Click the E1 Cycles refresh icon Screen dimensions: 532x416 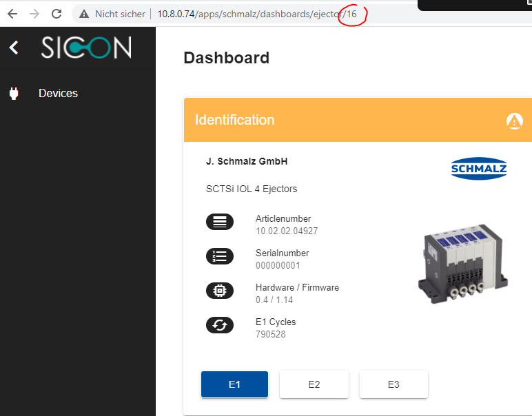tap(219, 325)
